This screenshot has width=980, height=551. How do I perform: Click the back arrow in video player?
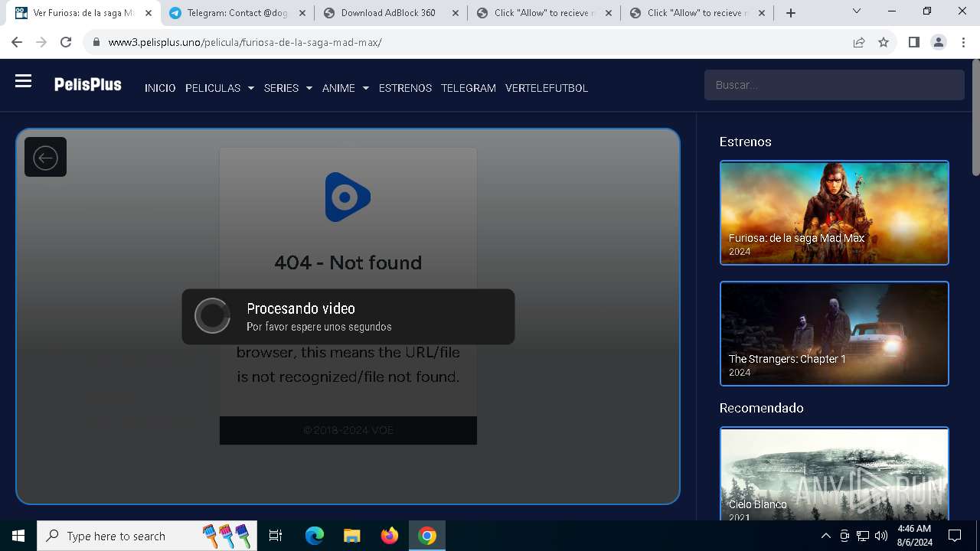45,157
